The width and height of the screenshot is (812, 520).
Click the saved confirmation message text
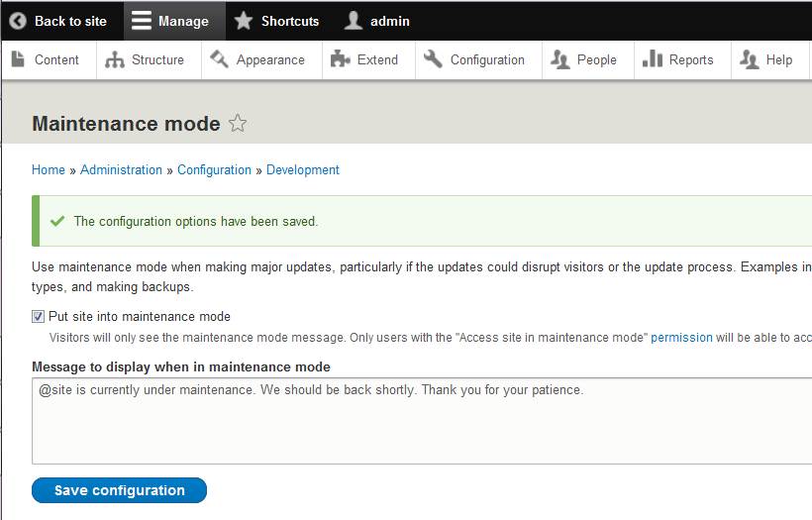196,222
